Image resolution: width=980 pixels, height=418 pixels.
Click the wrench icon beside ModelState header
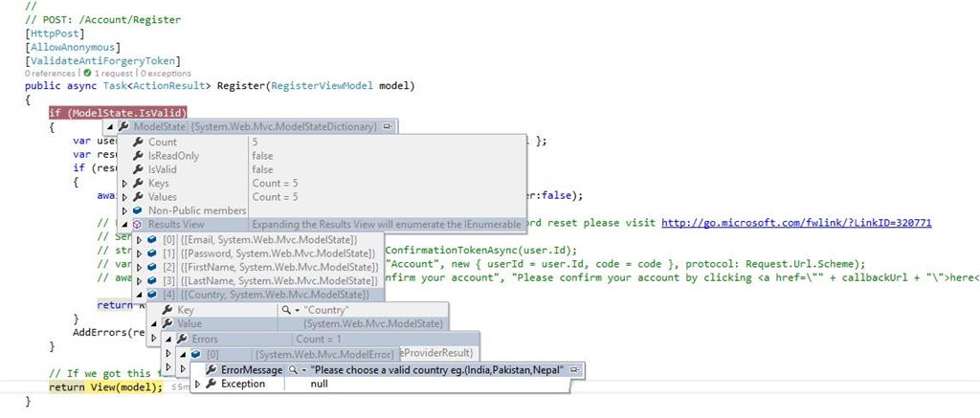[123, 127]
